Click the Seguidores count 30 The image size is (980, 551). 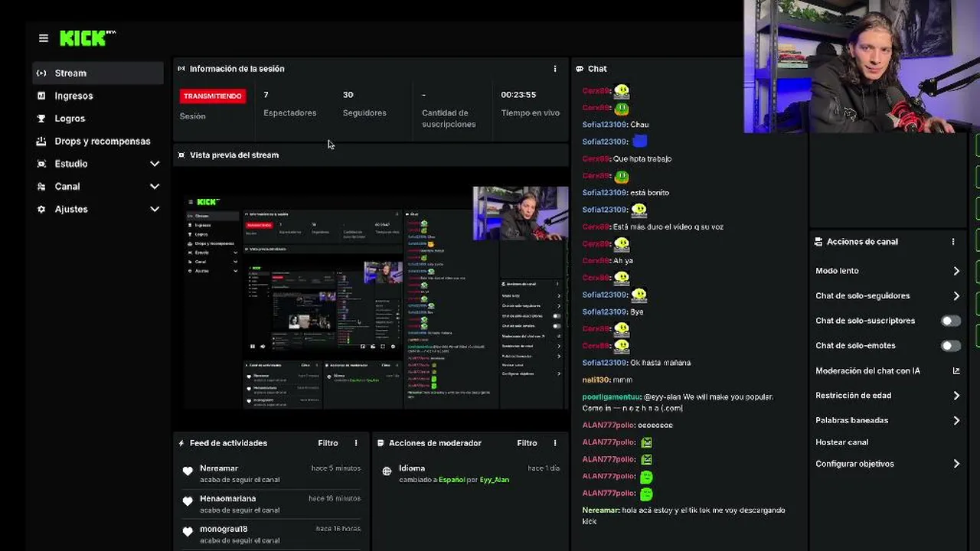348,95
